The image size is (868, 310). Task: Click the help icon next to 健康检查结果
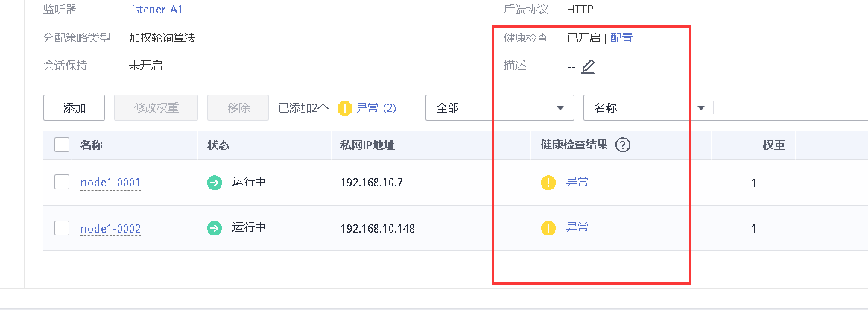click(x=624, y=145)
